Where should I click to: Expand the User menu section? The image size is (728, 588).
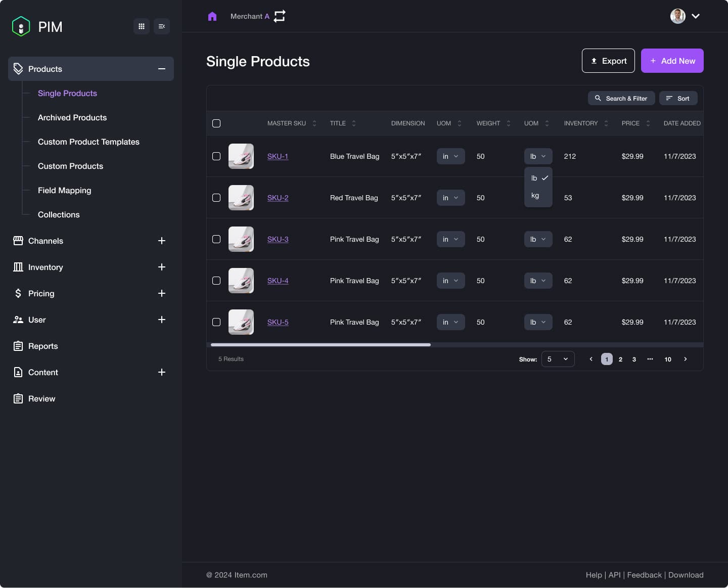click(x=162, y=320)
